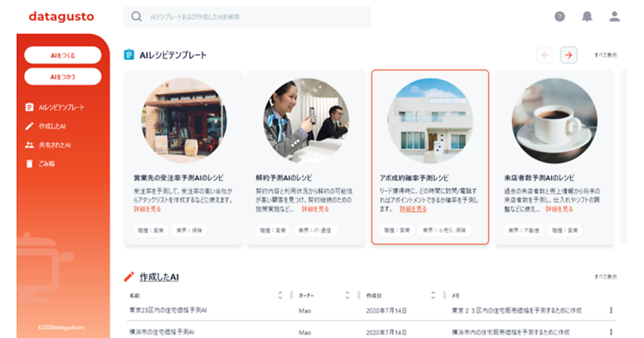644x338 pixels.
Task: Go to 作成したAI in the sidebar
Action: click(52, 126)
